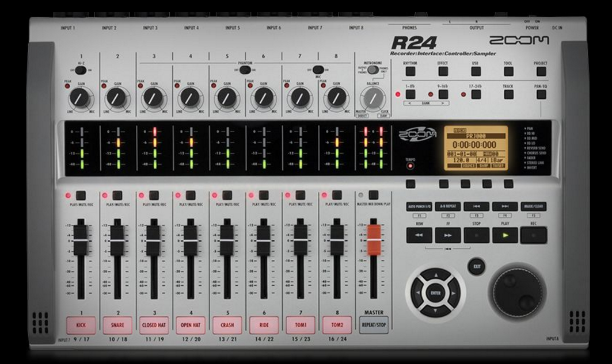Tap the TOM2 pad

coord(337,325)
